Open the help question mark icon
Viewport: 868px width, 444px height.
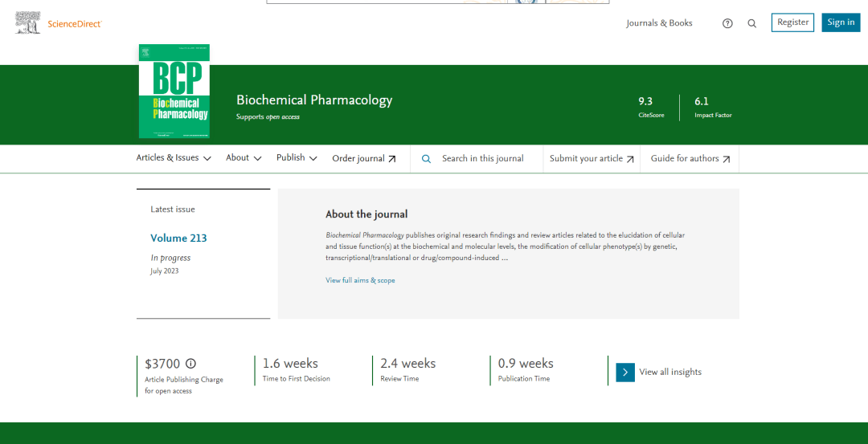coord(727,23)
